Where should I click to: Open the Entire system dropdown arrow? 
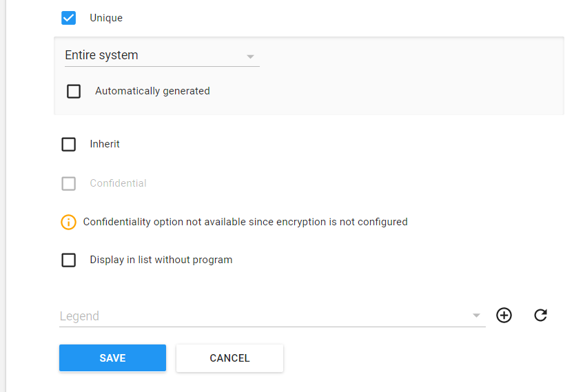tap(250, 56)
